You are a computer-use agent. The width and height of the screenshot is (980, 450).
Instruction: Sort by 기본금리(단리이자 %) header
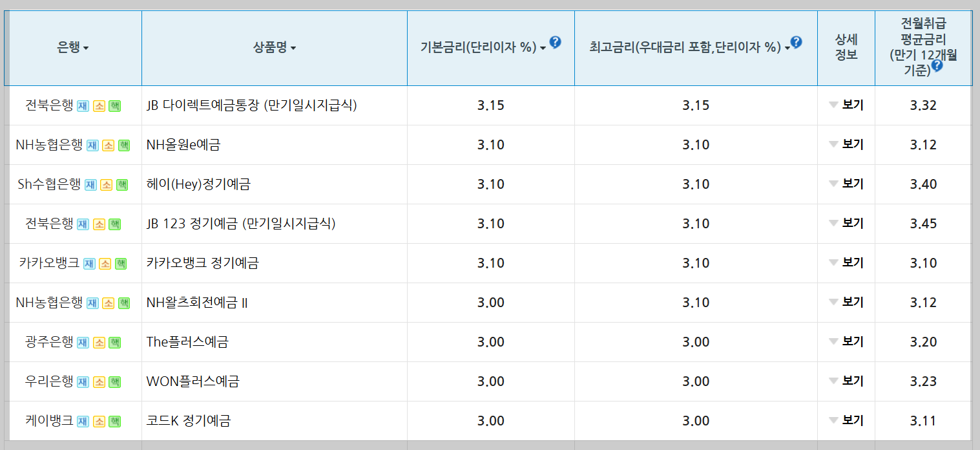[483, 48]
